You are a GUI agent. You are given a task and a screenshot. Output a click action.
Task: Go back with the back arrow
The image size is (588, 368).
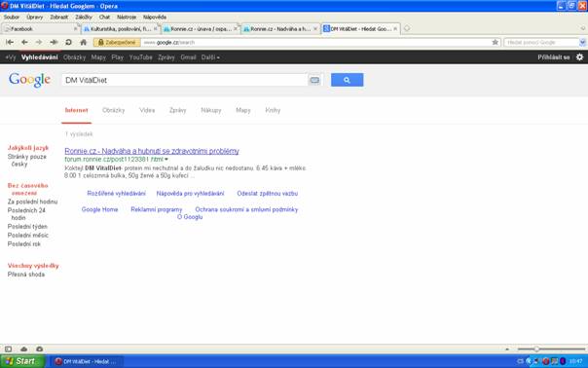point(24,43)
